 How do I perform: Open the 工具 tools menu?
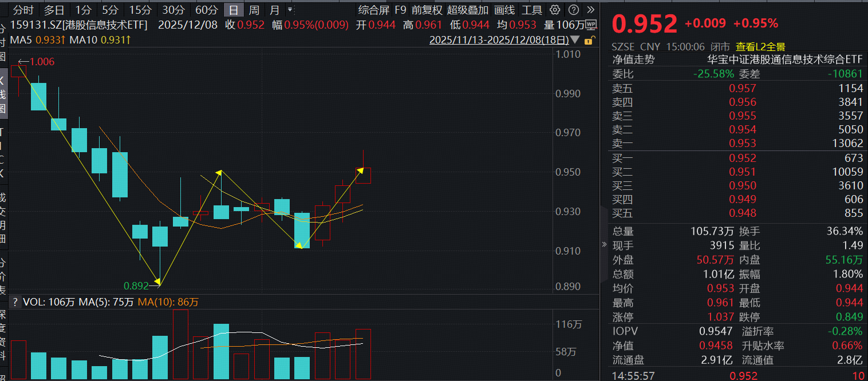click(x=532, y=10)
